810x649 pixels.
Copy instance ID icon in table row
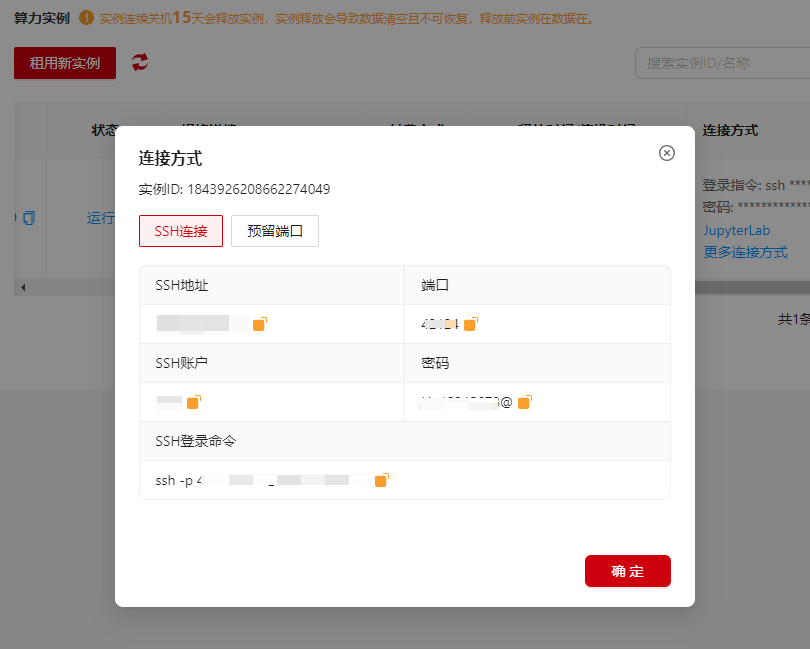(x=29, y=218)
